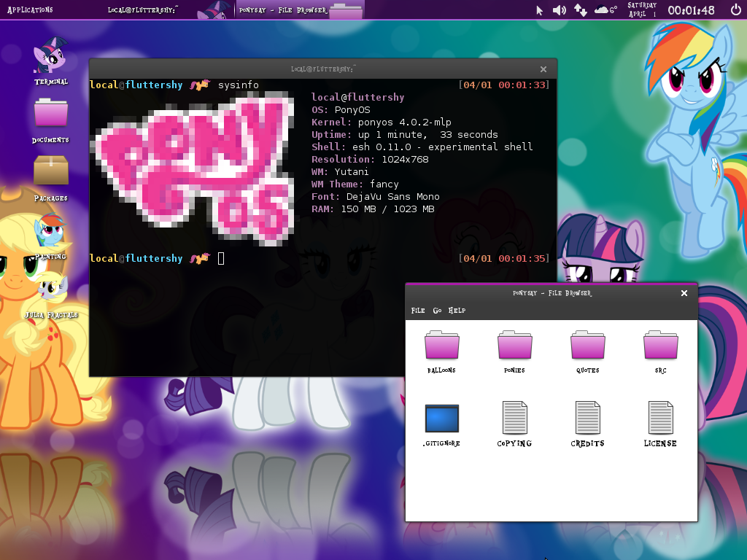Click the terminal cursor at the prompt
Image resolution: width=747 pixels, height=560 pixels.
pyautogui.click(x=221, y=259)
